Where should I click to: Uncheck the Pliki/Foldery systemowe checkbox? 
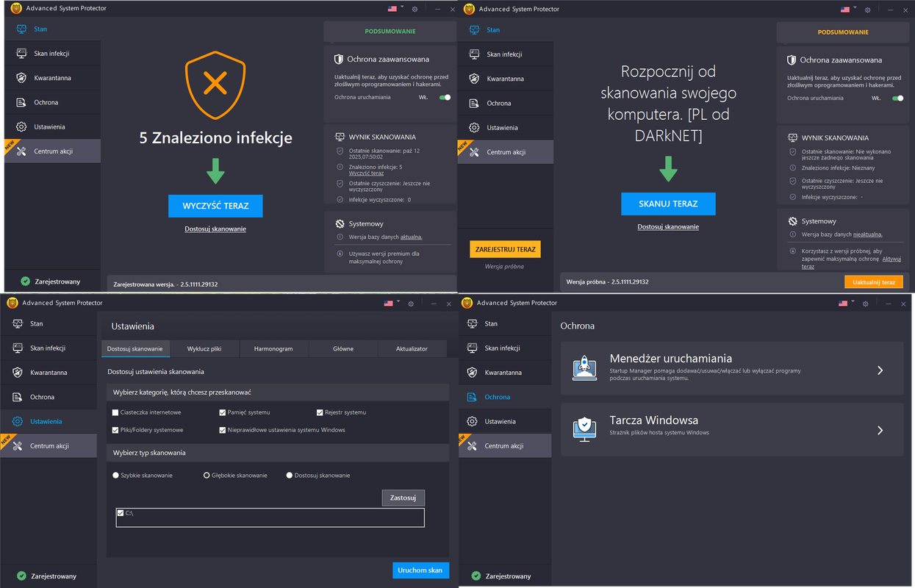[x=115, y=430]
